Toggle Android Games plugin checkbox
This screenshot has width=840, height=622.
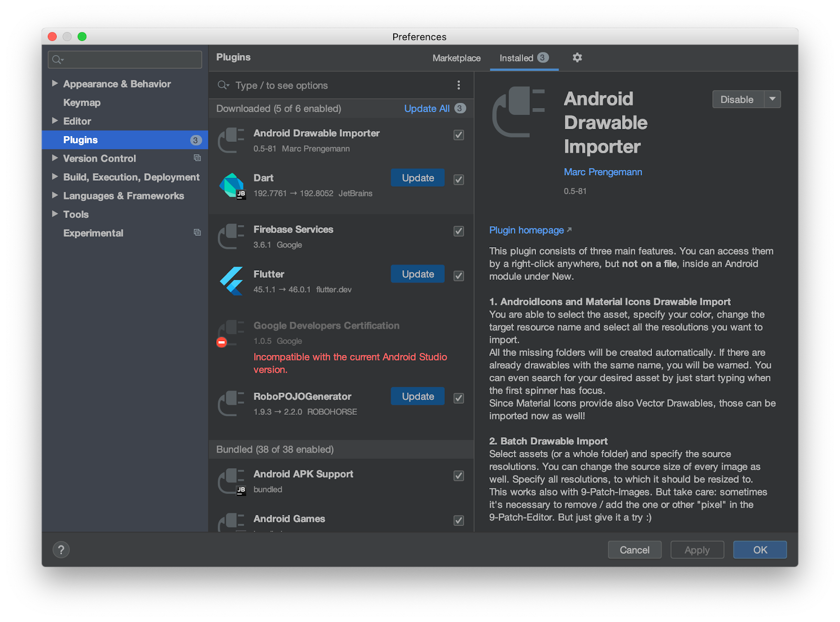click(459, 520)
